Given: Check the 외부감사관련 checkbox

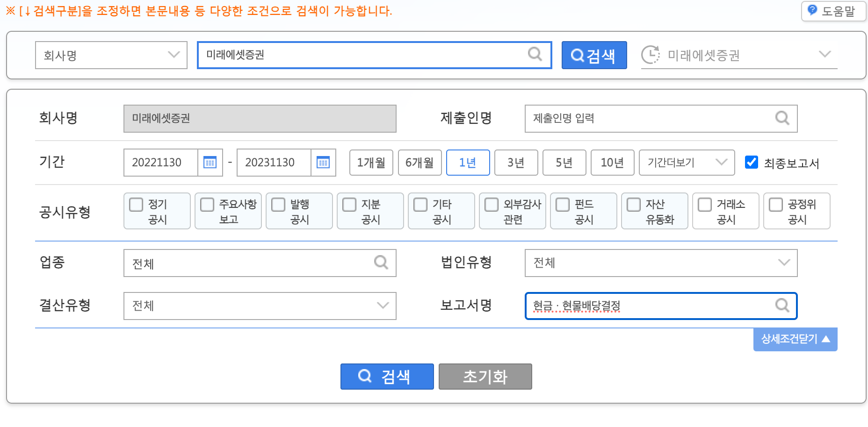Looking at the screenshot, I should 492,205.
